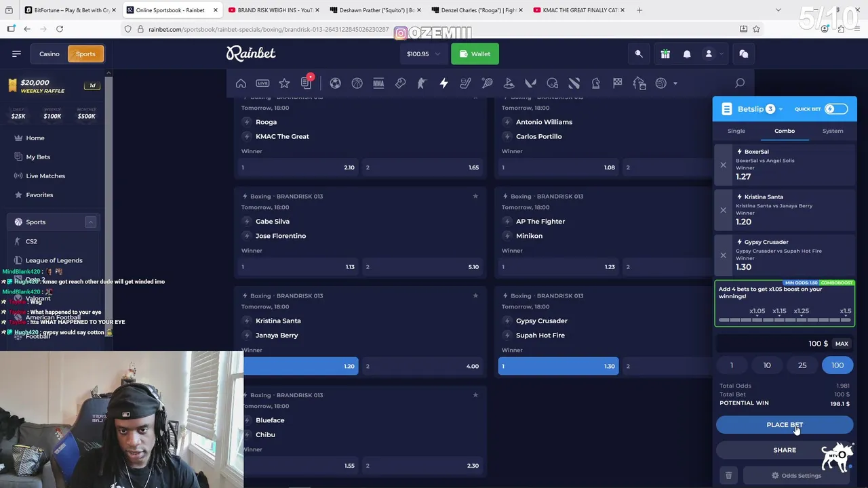Favorite the Gabe Silva vs Jose Florentino match

(475, 196)
